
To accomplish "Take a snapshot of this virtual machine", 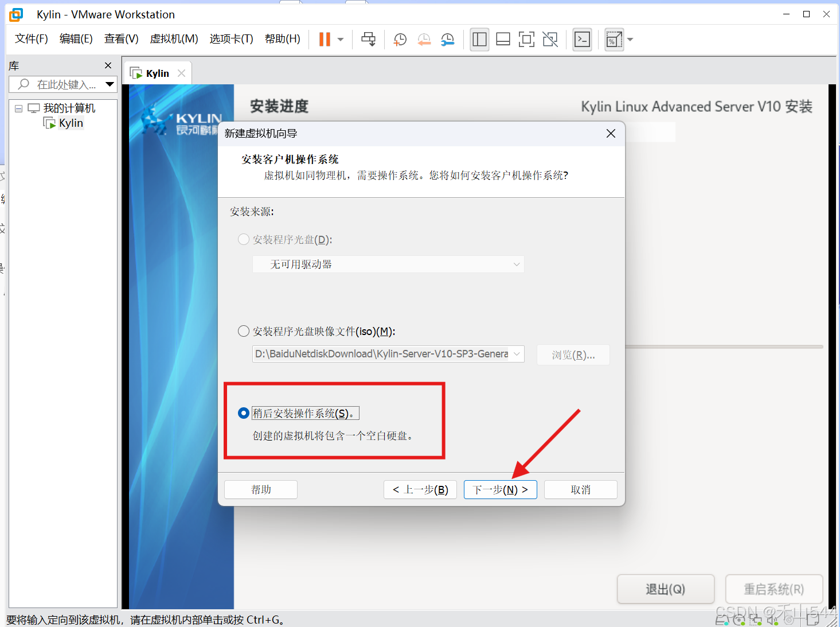I will (400, 39).
